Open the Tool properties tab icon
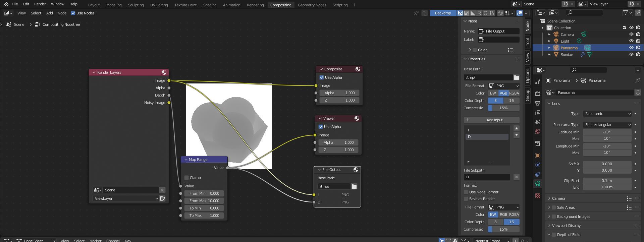 (538, 81)
